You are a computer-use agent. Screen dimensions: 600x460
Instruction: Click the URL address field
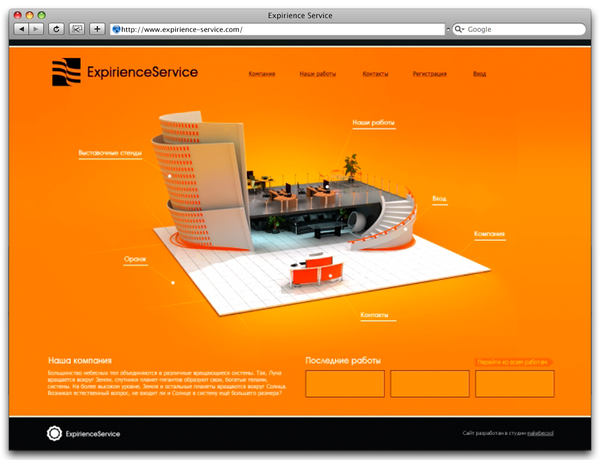pyautogui.click(x=277, y=29)
